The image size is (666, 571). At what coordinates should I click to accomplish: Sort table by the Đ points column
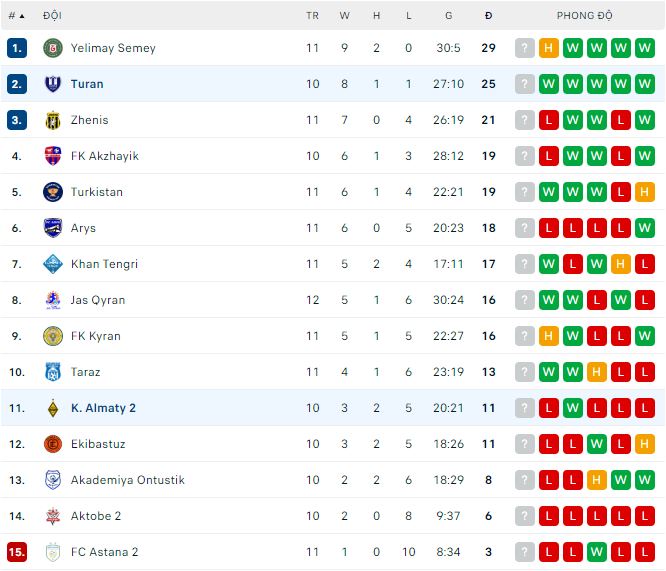(488, 16)
